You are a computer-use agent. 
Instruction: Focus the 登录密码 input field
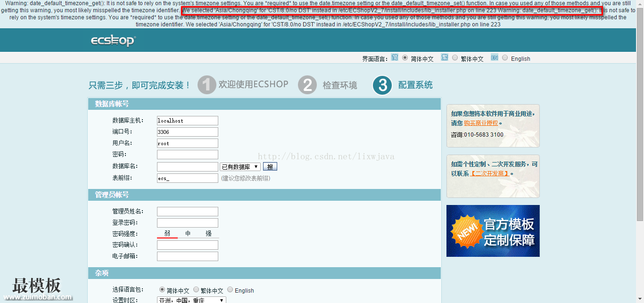tap(188, 223)
